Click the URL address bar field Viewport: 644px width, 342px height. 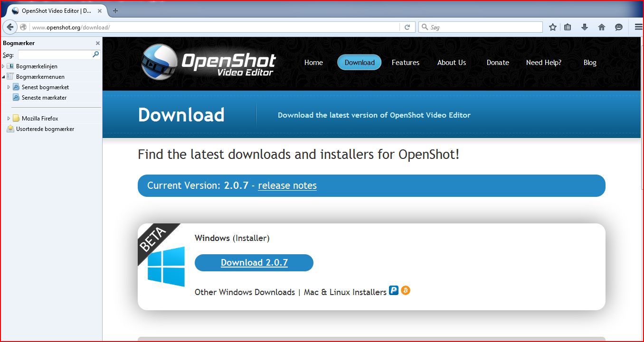(214, 28)
